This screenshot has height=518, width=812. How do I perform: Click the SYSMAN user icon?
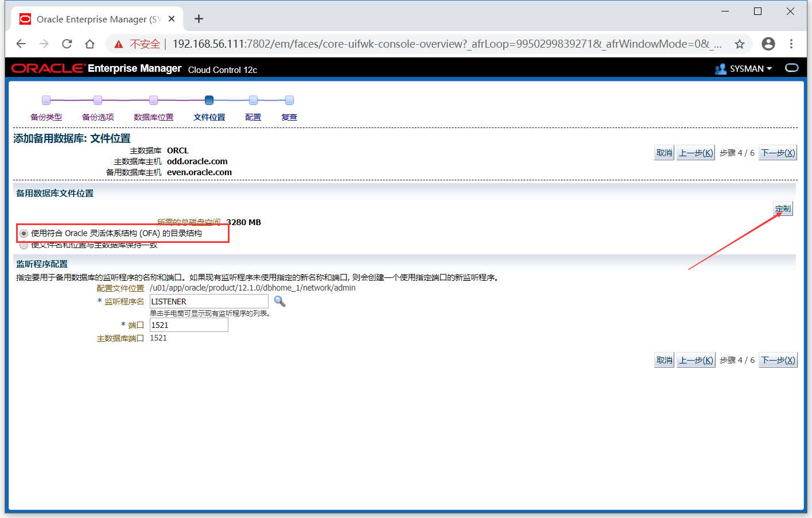coord(720,69)
